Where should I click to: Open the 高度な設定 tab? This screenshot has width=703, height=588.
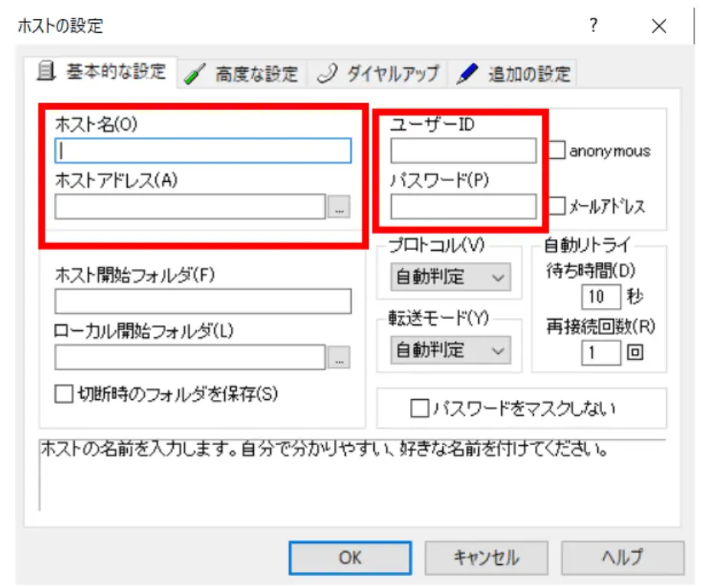coord(242,74)
